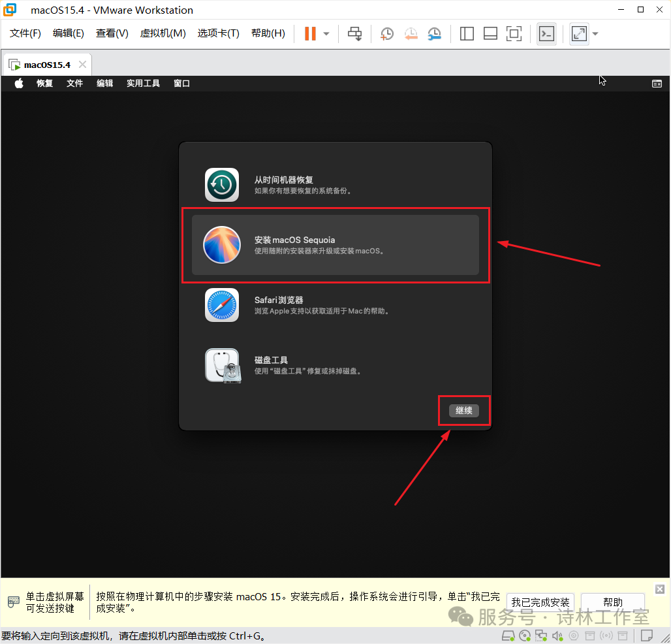671x644 pixels.
Task: Open the power options dropdown arrow beside pause
Action: [326, 33]
